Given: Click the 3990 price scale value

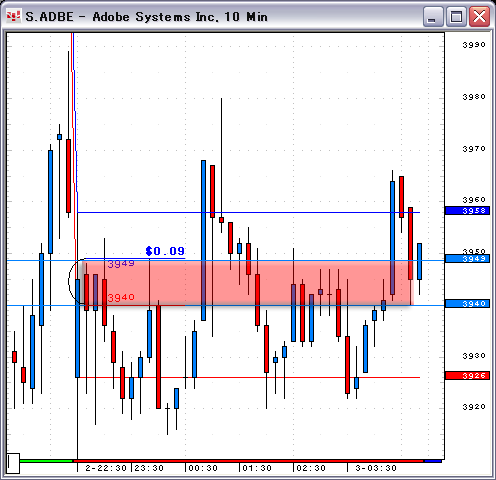Looking at the screenshot, I should coord(474,45).
